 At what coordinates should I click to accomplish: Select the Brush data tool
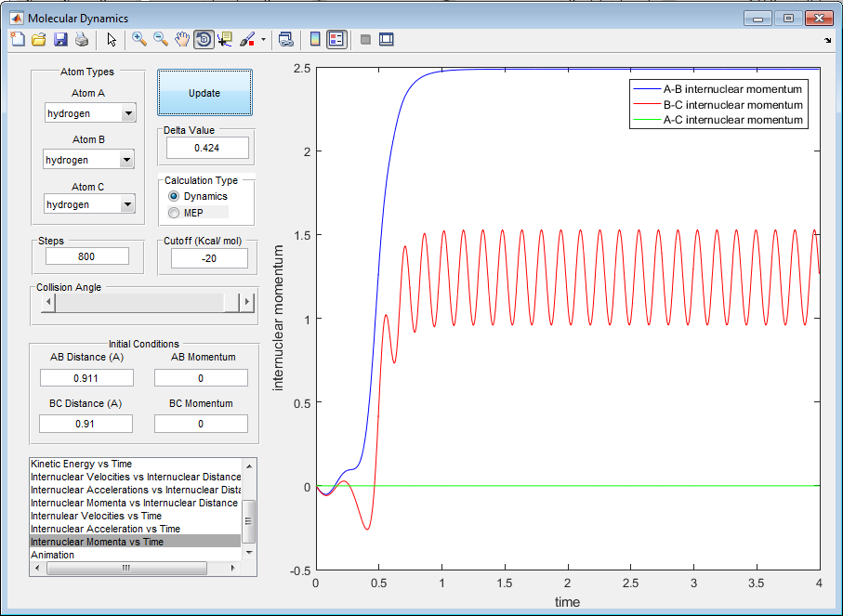click(x=247, y=39)
